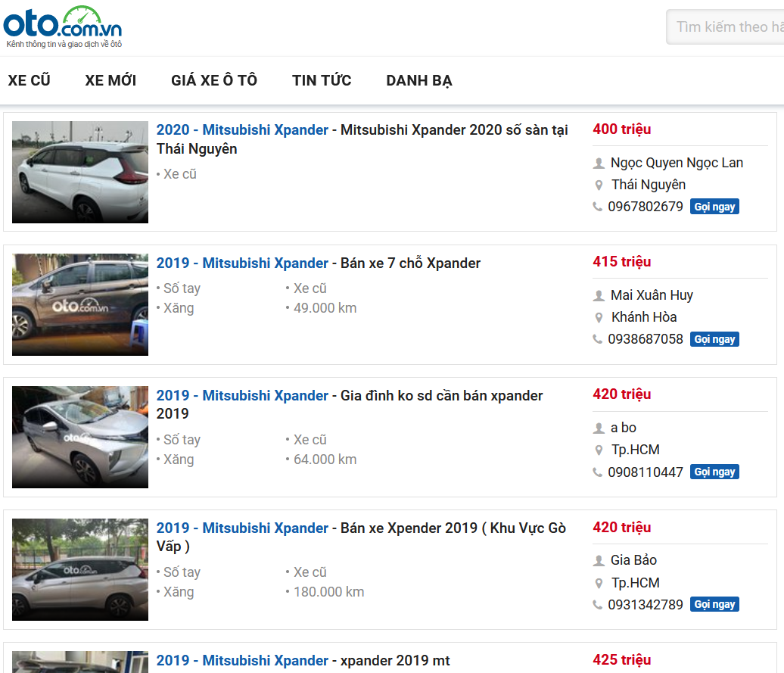
Task: View silver Xpander photo of a bo listing
Action: tap(80, 437)
